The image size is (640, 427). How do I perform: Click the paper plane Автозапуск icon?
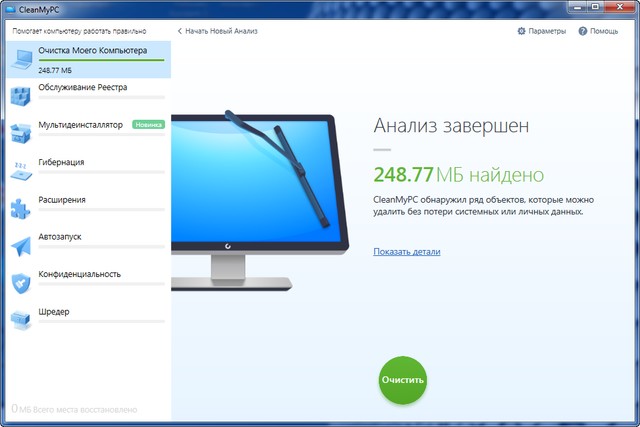[x=21, y=246]
